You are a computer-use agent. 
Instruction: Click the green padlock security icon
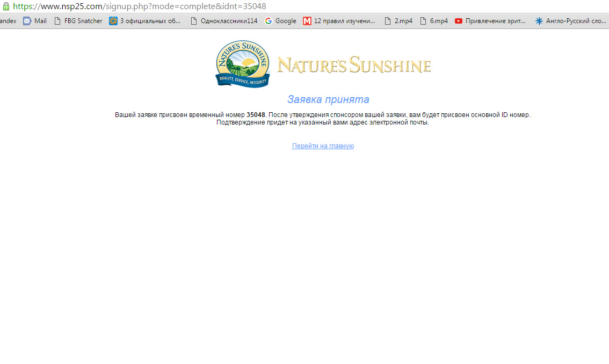(x=6, y=6)
